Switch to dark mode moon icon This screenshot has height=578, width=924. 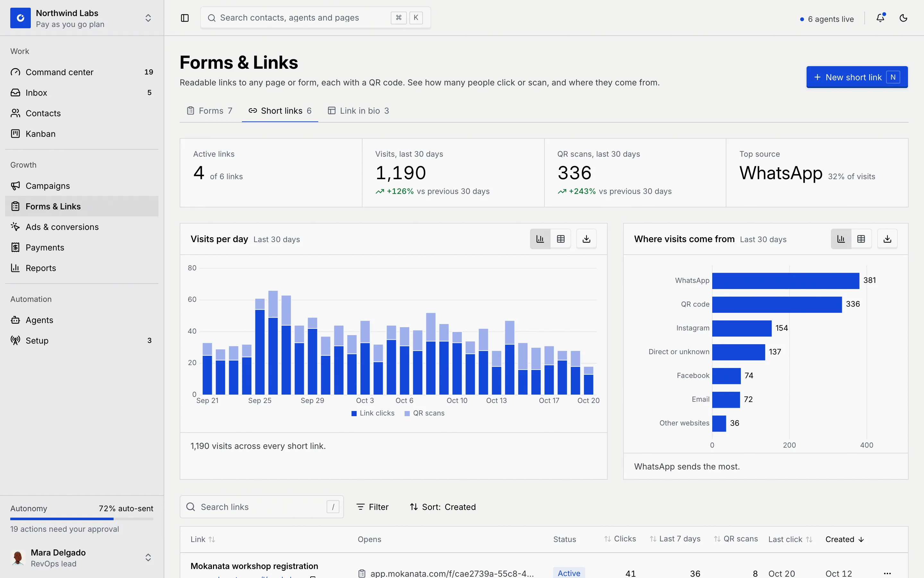pyautogui.click(x=903, y=18)
